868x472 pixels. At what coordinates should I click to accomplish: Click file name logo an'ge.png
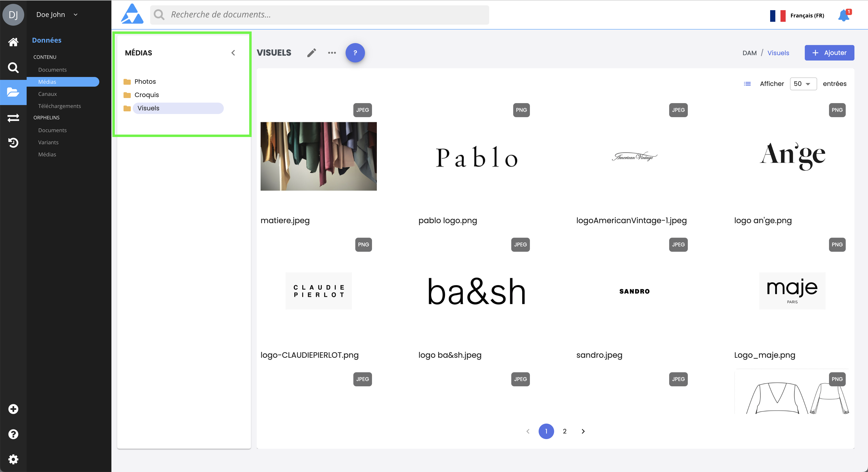[763, 221]
